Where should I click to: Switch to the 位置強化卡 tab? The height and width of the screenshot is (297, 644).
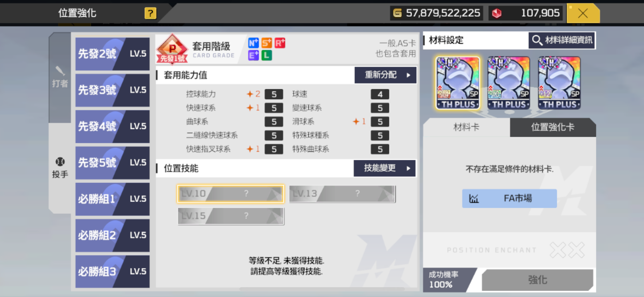pos(553,127)
